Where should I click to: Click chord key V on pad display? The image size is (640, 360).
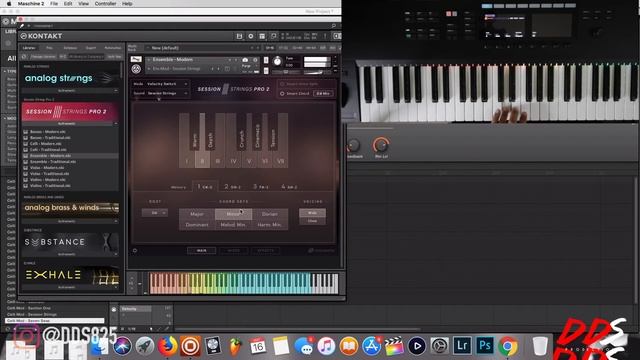point(249,161)
